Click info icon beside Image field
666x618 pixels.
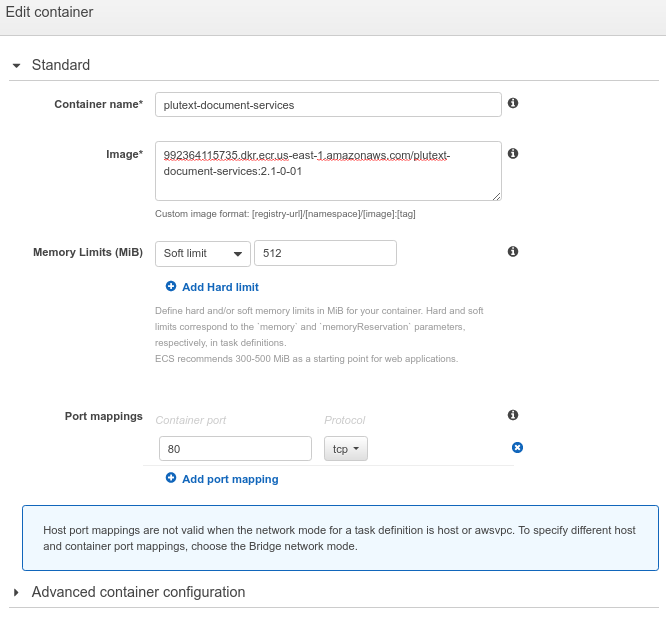point(513,154)
